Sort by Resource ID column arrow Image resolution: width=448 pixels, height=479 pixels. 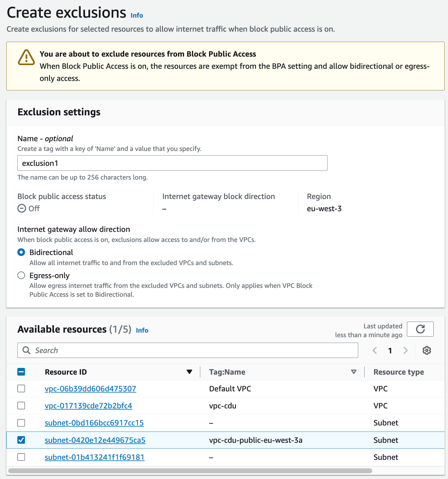(189, 372)
